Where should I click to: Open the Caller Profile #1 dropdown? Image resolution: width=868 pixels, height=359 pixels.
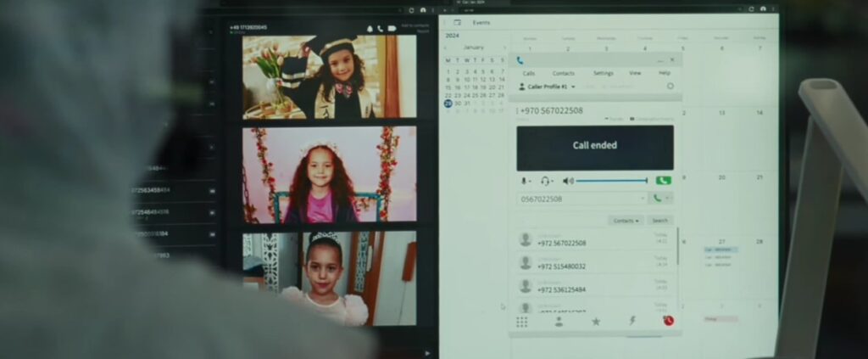[x=548, y=87]
